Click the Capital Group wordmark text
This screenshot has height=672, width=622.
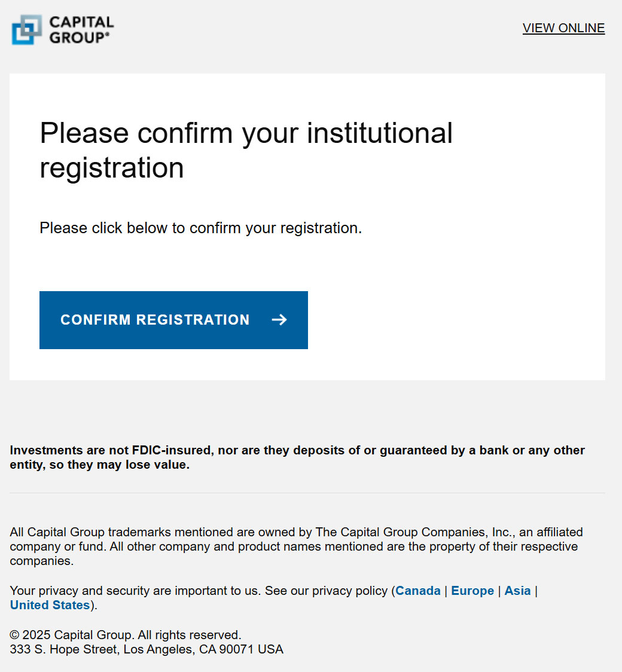[x=81, y=30]
